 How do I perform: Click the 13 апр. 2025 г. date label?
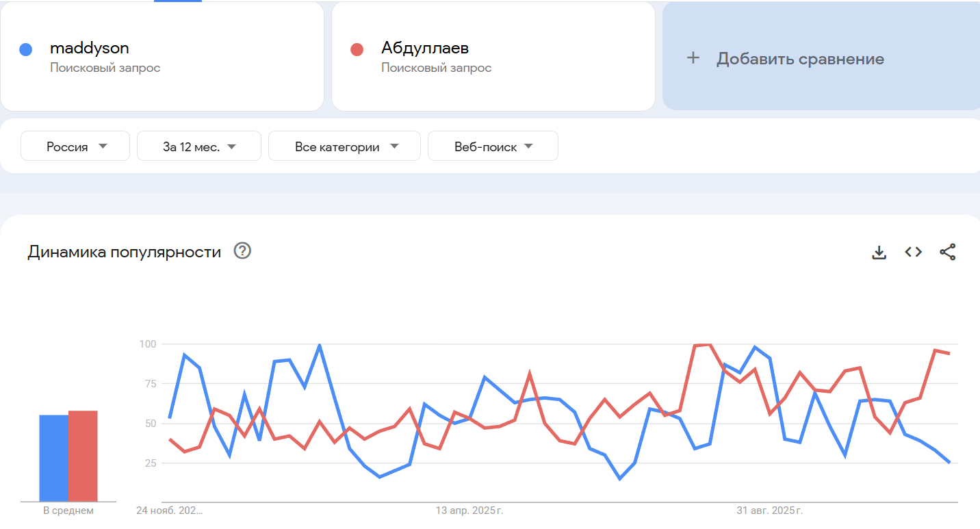point(469,511)
